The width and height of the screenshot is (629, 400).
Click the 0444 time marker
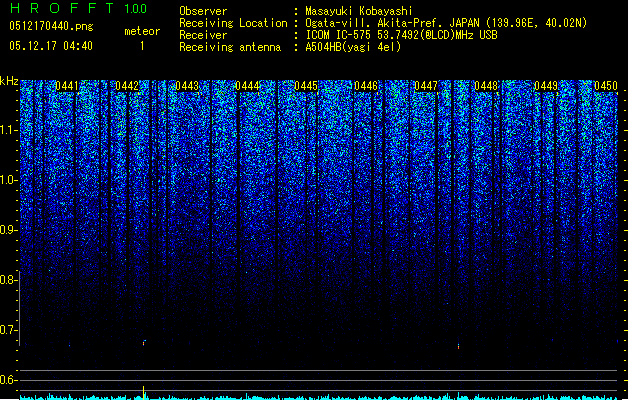247,86
